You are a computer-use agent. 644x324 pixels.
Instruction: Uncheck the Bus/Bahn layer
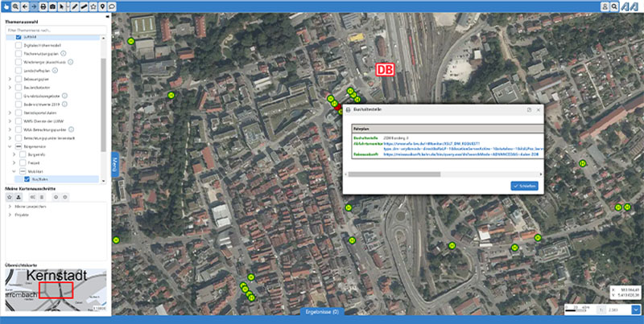pyautogui.click(x=27, y=179)
